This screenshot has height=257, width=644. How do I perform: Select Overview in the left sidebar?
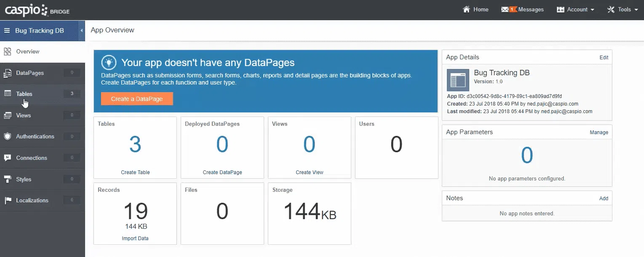pyautogui.click(x=27, y=52)
